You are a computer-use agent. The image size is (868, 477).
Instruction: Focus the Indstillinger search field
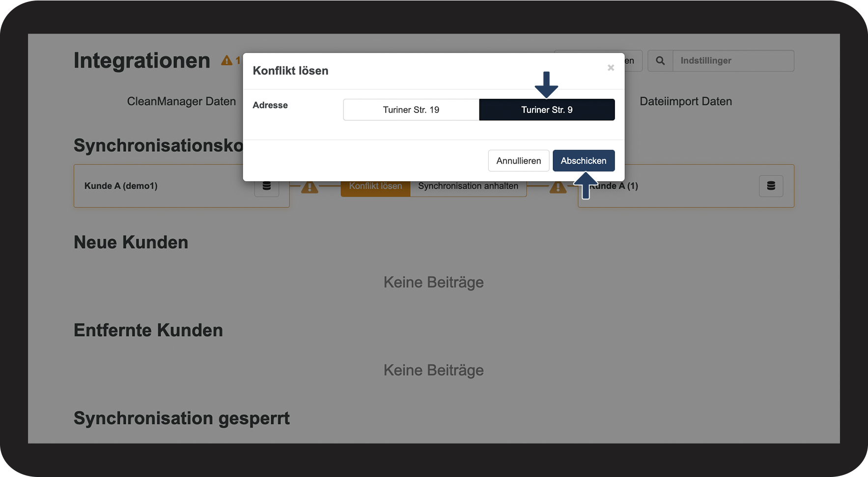point(733,61)
